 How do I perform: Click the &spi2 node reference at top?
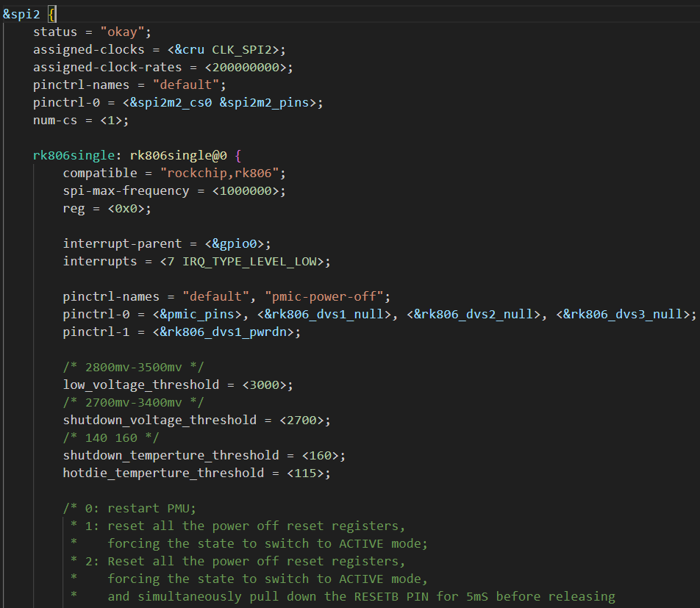tap(21, 14)
